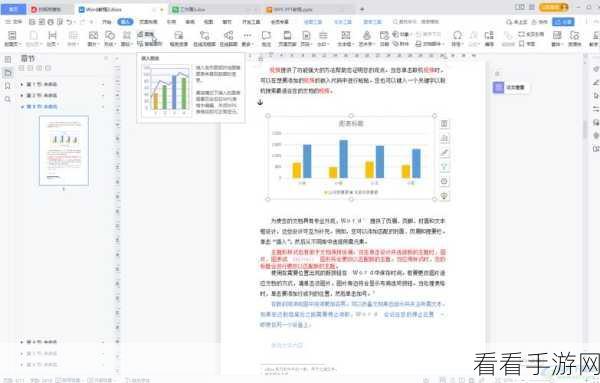Click the chart insert button in ribbon
Screen dimensions: 600x383
coord(145,34)
